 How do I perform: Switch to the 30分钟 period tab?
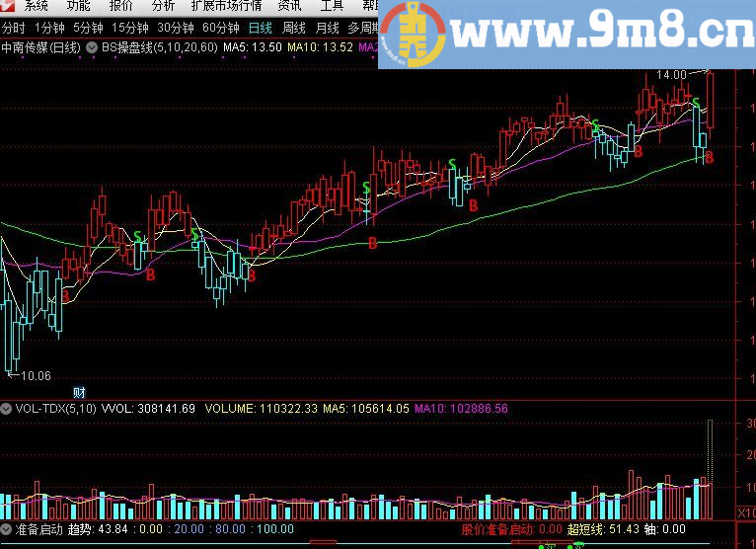pos(176,28)
